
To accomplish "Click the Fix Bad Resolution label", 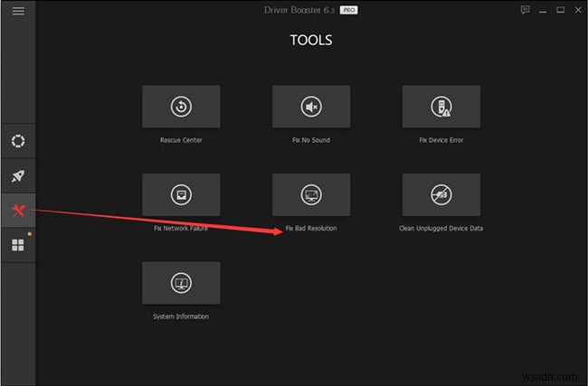I will tap(311, 228).
